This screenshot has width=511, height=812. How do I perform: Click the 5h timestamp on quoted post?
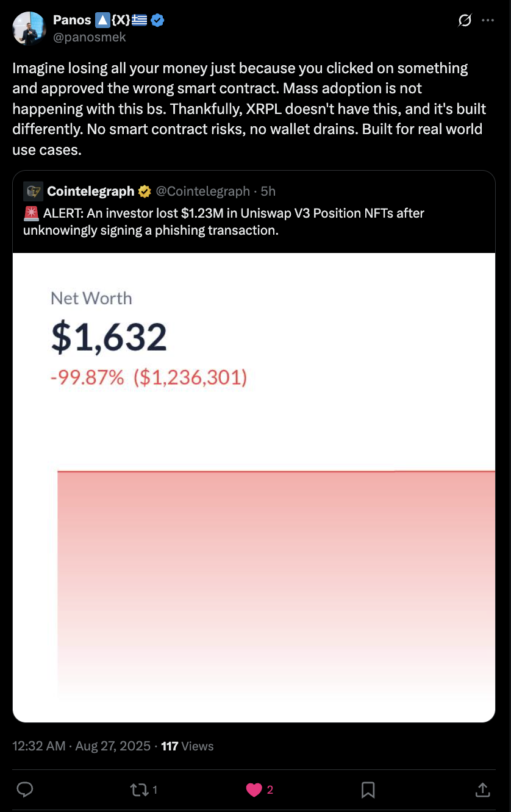pos(268,191)
